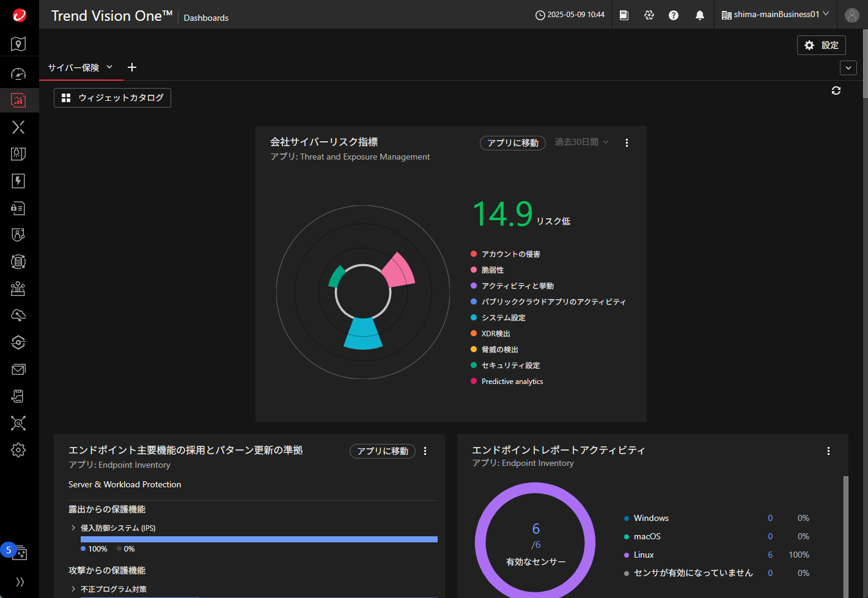Toggle 脆弱性 legend item
This screenshot has height=598, width=868.
pyautogui.click(x=487, y=270)
